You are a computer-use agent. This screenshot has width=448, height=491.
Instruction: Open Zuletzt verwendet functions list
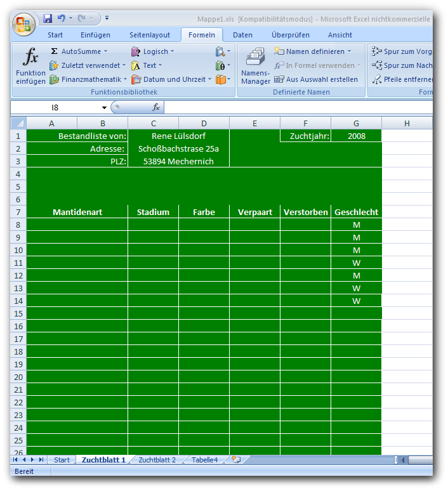click(88, 65)
